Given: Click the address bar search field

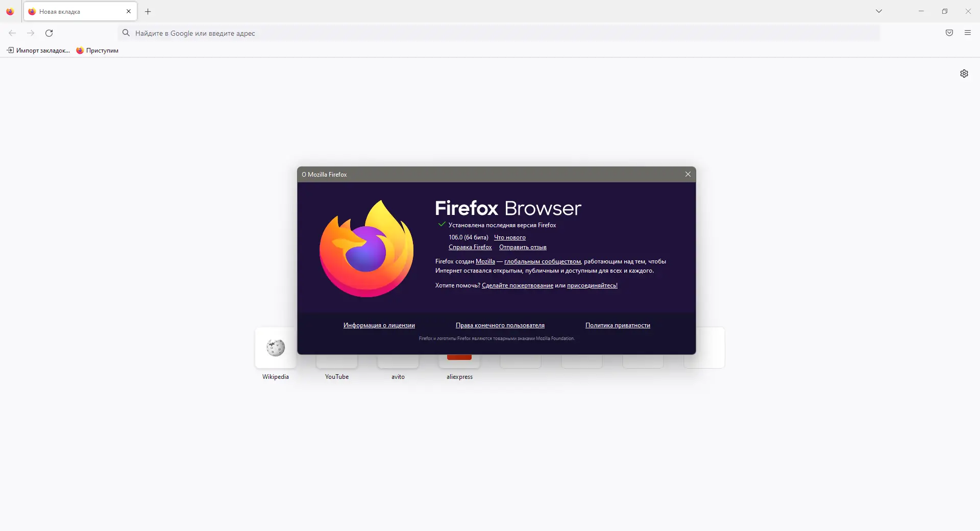Looking at the screenshot, I should [x=499, y=33].
